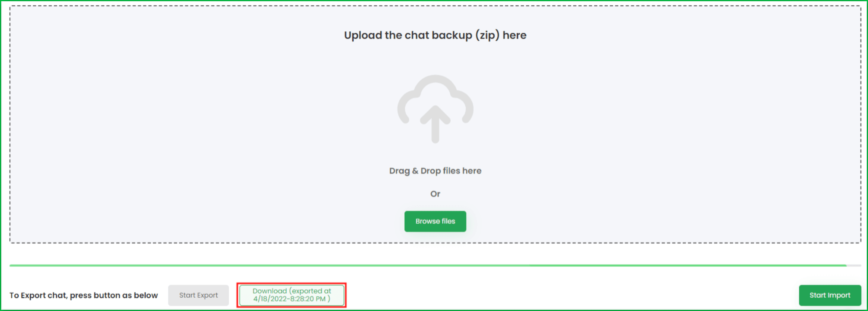
Task: Click the upward arrow inside the cloud
Action: [x=435, y=124]
